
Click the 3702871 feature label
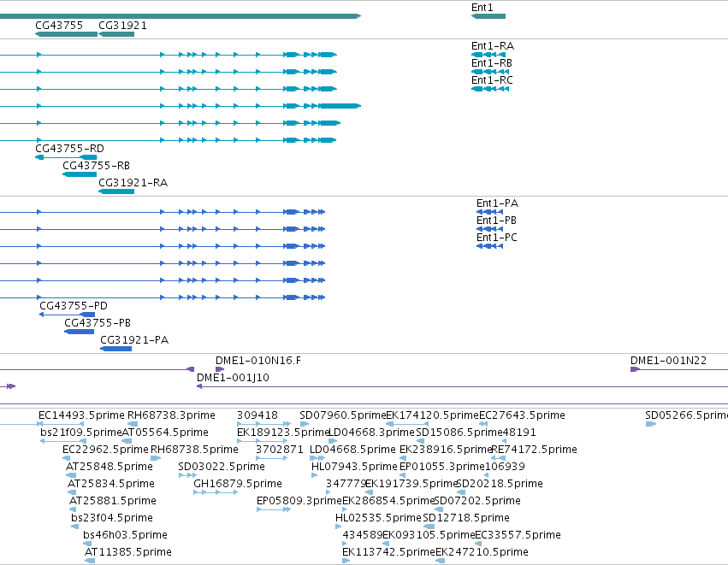click(x=280, y=450)
